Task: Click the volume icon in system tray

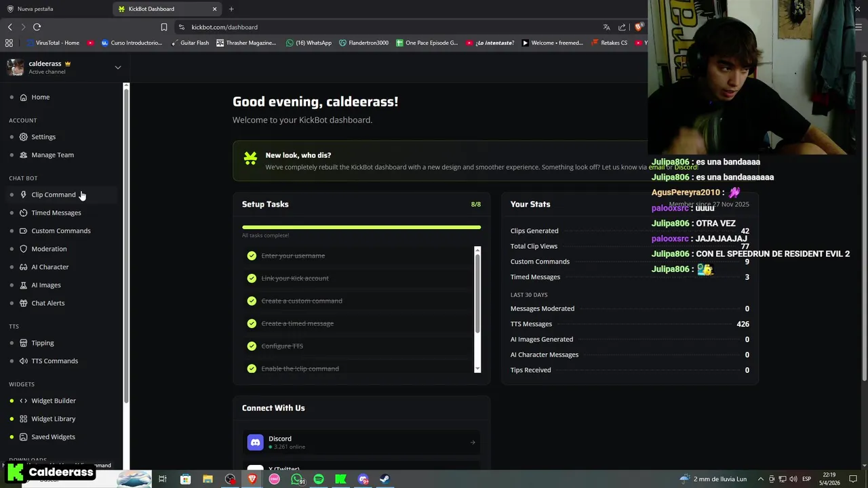Action: click(793, 479)
